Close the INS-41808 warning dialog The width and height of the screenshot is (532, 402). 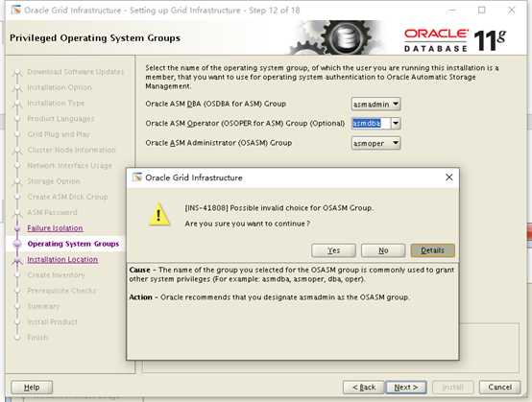pos(448,177)
